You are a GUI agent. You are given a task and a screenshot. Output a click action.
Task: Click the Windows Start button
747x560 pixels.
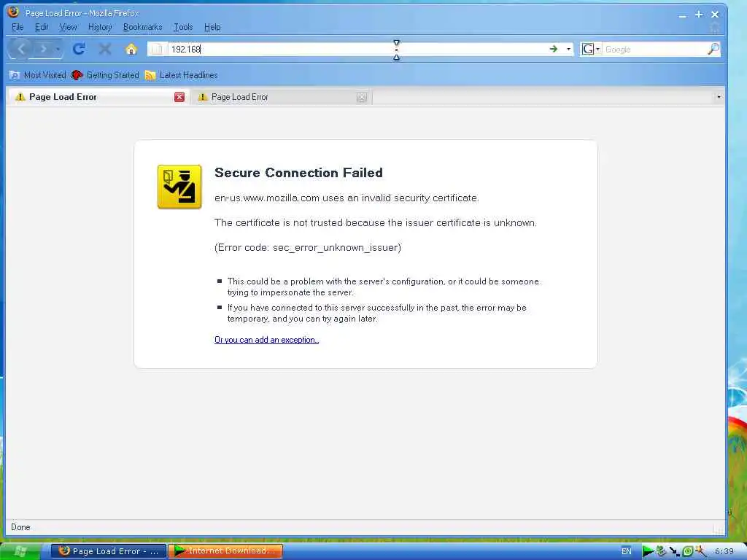coord(20,551)
